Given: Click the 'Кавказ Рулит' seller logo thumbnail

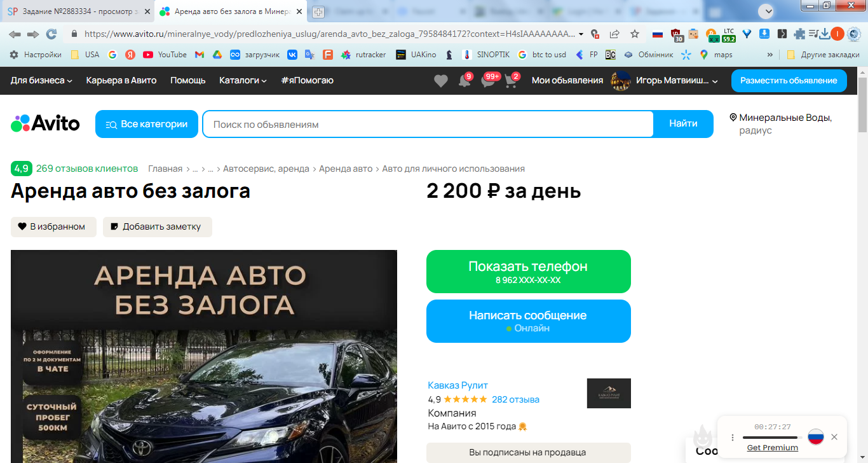Looking at the screenshot, I should pyautogui.click(x=609, y=393).
